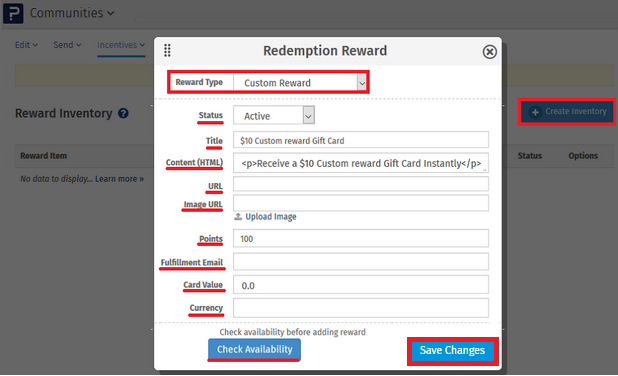
Task: Click the URL input field
Action: coord(361,184)
